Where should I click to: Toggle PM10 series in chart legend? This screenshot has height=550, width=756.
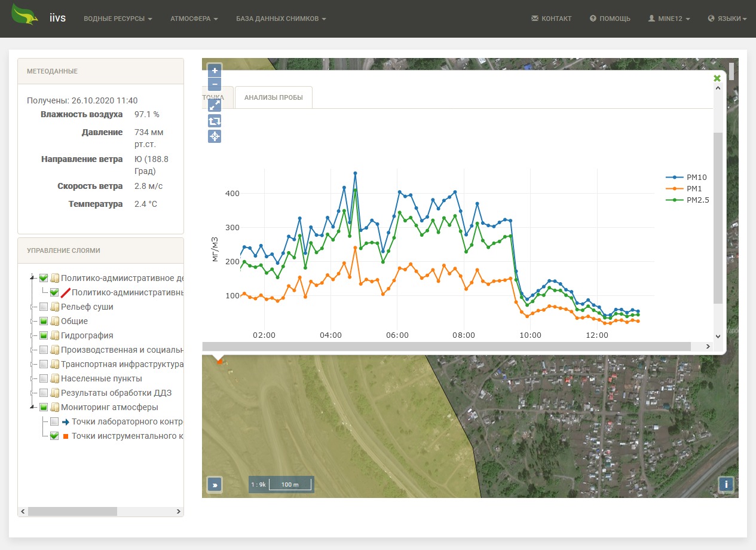(687, 177)
